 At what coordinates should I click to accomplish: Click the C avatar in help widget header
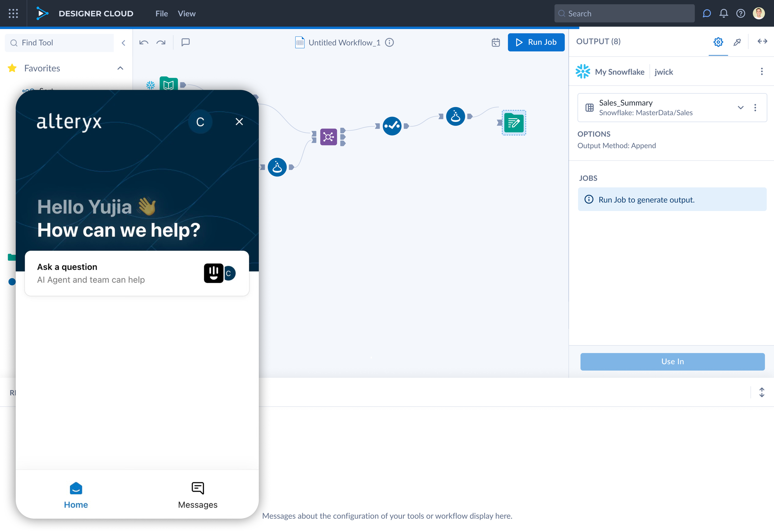(x=200, y=122)
